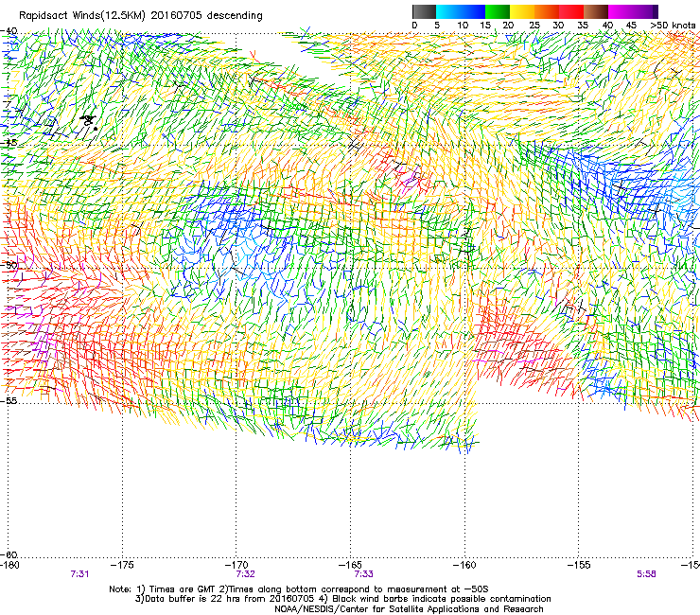This screenshot has height=615, width=700.
Task: Click the '-180' longitude axis label
Action: [x=10, y=565]
